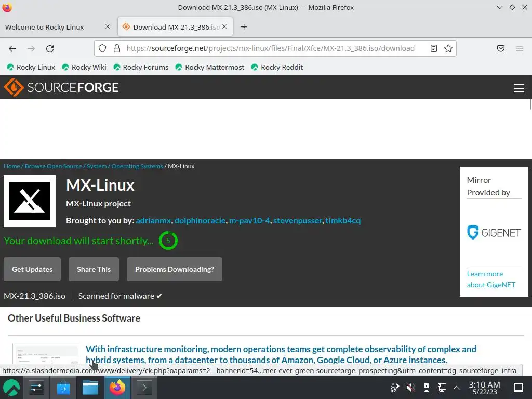Click the GigeNET mirror logo
The width and height of the screenshot is (532, 399).
[494, 233]
